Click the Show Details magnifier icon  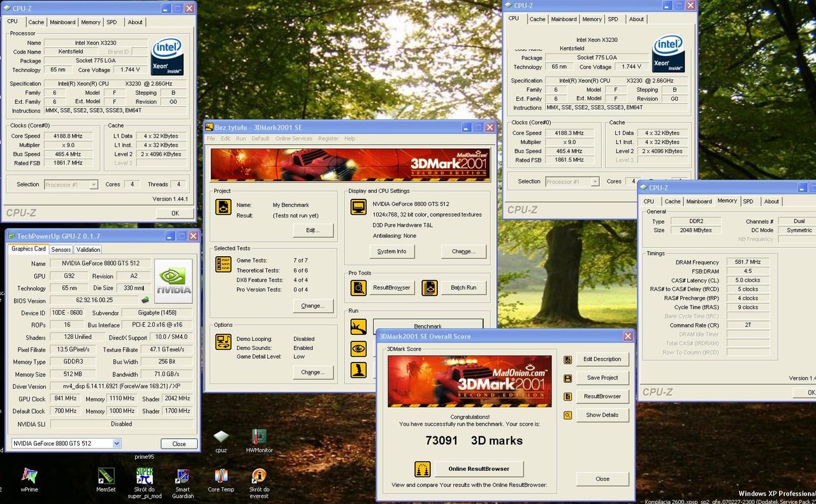tap(567, 415)
